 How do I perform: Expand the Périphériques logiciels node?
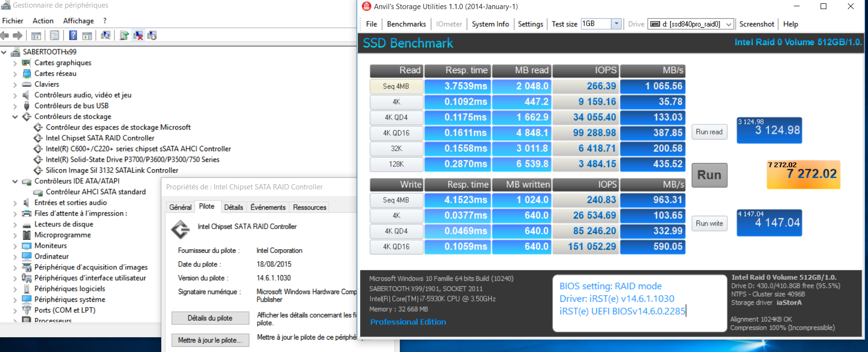coord(15,289)
